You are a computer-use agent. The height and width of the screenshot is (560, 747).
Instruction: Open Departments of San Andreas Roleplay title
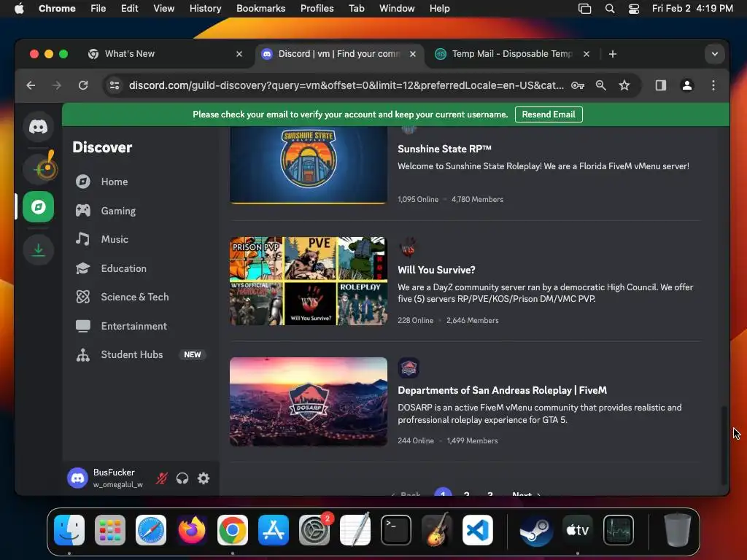click(x=502, y=391)
